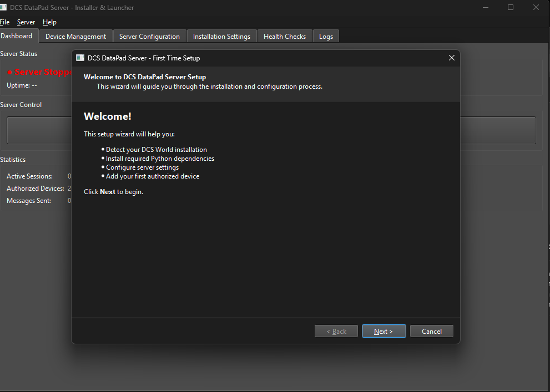The width and height of the screenshot is (550, 392).
Task: Open the File menu
Action: [4, 22]
